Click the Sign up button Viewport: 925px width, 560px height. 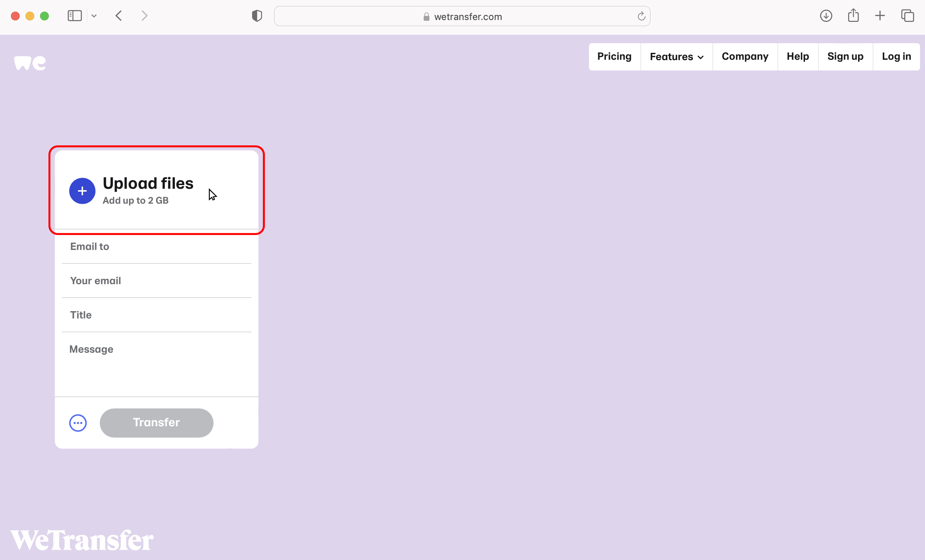point(846,56)
